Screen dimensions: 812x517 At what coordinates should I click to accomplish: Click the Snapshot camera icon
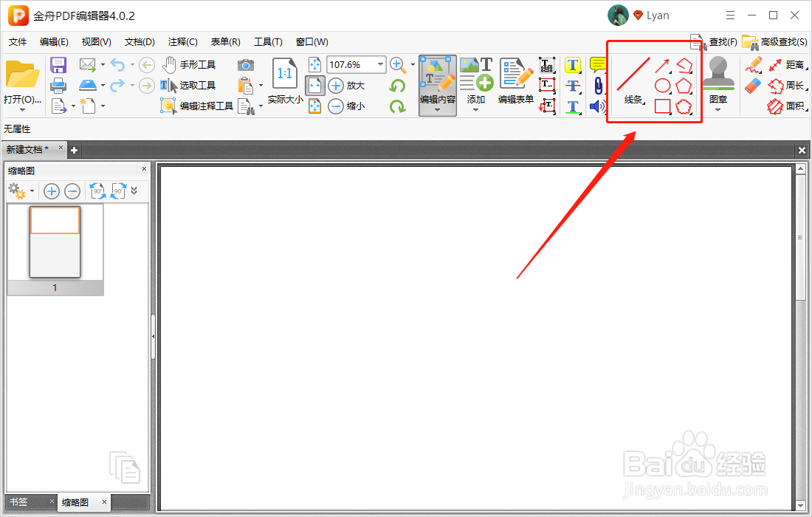pyautogui.click(x=246, y=65)
